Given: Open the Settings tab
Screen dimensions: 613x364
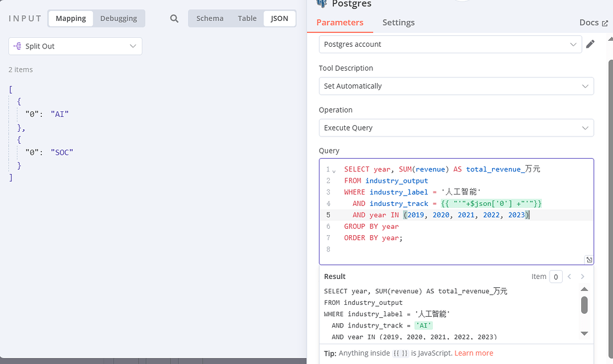Looking at the screenshot, I should pos(398,23).
